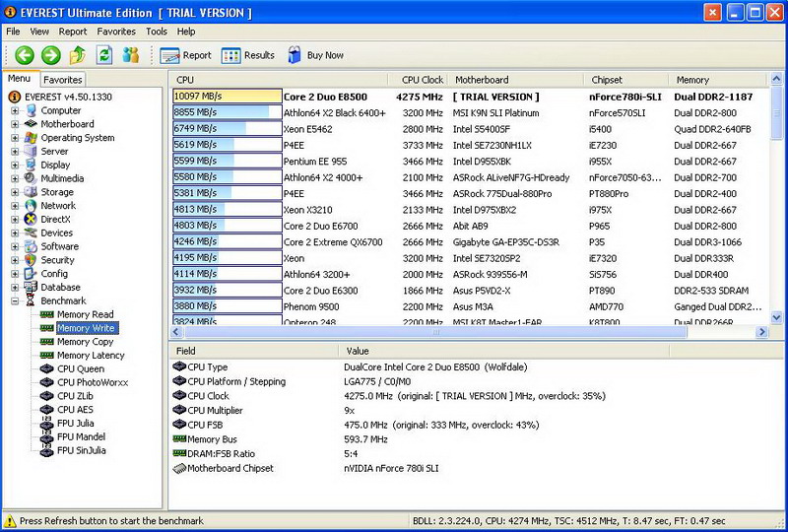The height and width of the screenshot is (532, 788).
Task: Select the Config tree icon
Action: pyautogui.click(x=32, y=273)
